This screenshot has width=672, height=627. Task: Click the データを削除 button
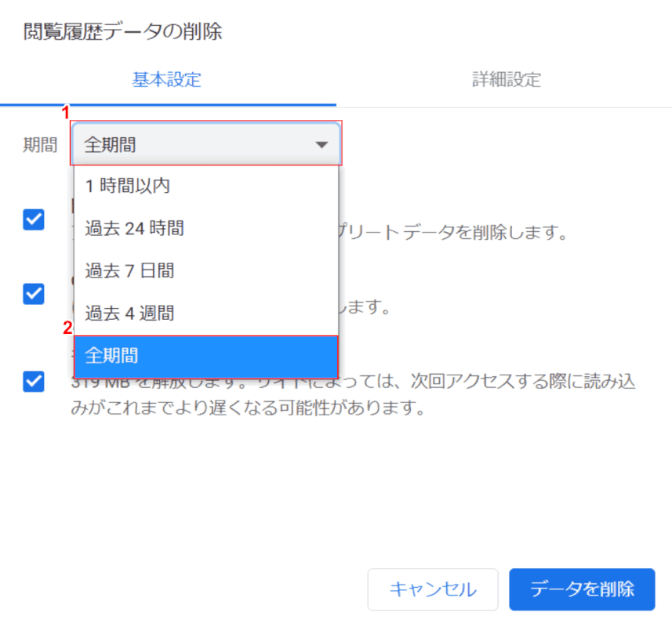582,589
